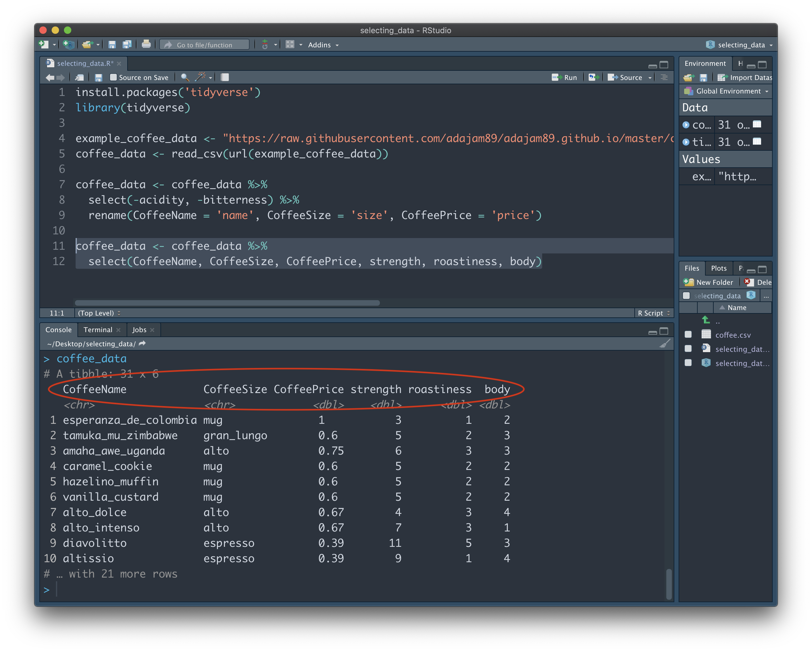The height and width of the screenshot is (652, 812).
Task: Open the code tools wand dropdown arrow
Action: (211, 78)
